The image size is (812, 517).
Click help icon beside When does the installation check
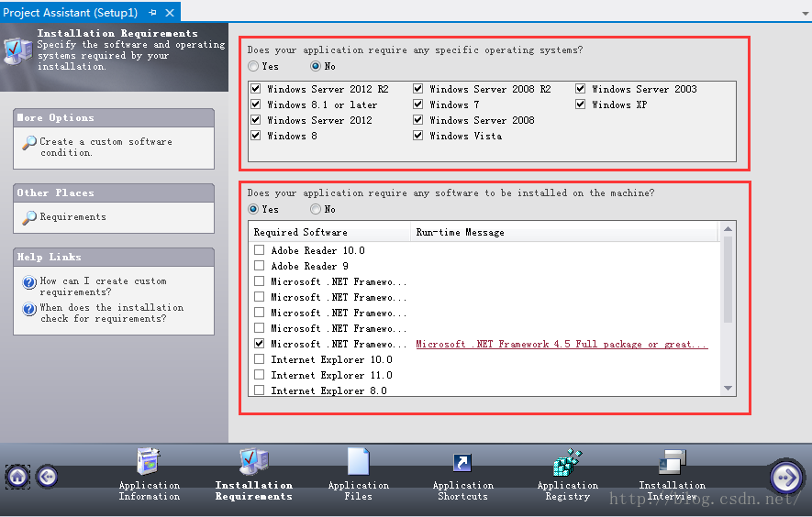[x=29, y=309]
